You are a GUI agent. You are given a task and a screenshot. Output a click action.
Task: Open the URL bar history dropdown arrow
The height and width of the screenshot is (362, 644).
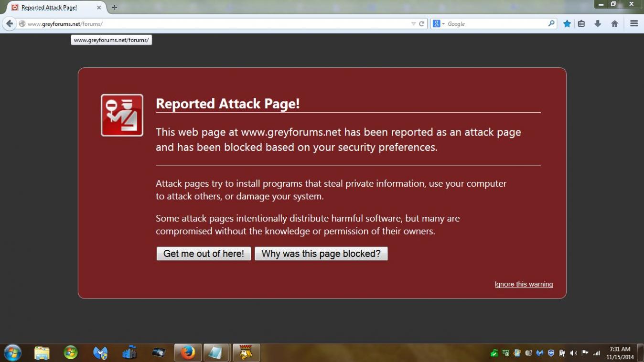click(413, 24)
